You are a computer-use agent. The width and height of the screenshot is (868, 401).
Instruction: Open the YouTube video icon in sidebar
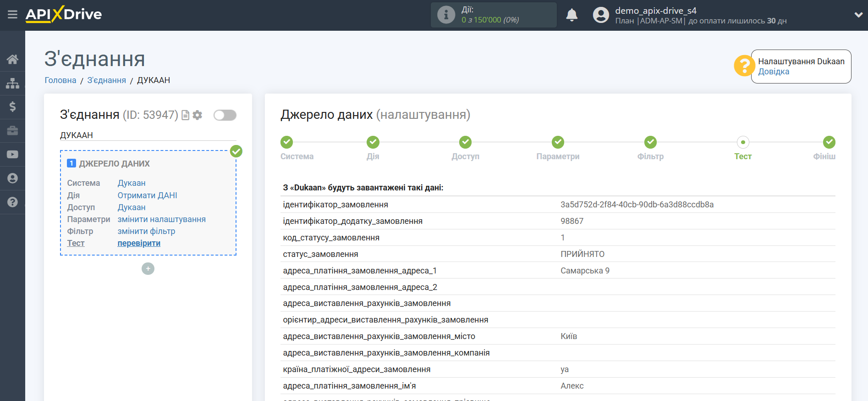[12, 155]
